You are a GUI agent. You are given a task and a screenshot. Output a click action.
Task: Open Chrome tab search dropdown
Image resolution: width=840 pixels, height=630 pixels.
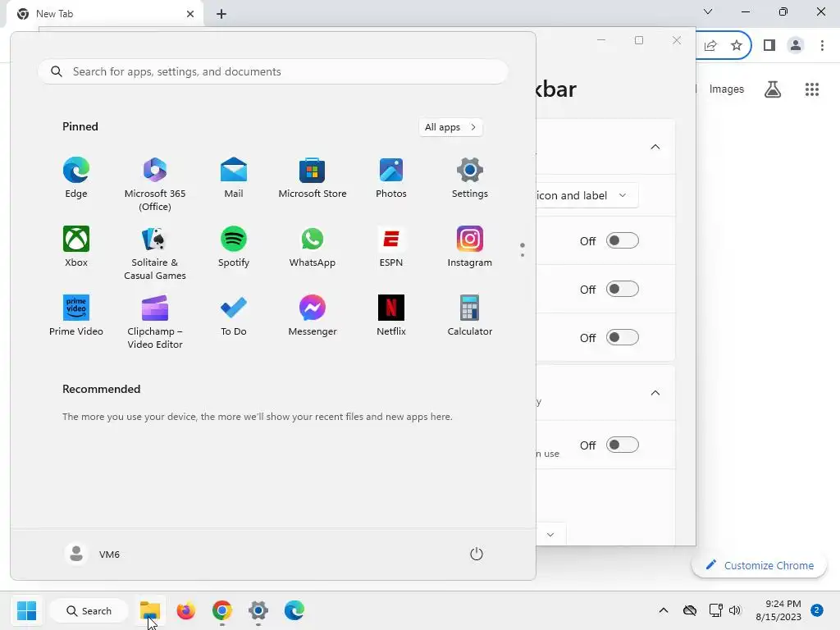coord(708,11)
